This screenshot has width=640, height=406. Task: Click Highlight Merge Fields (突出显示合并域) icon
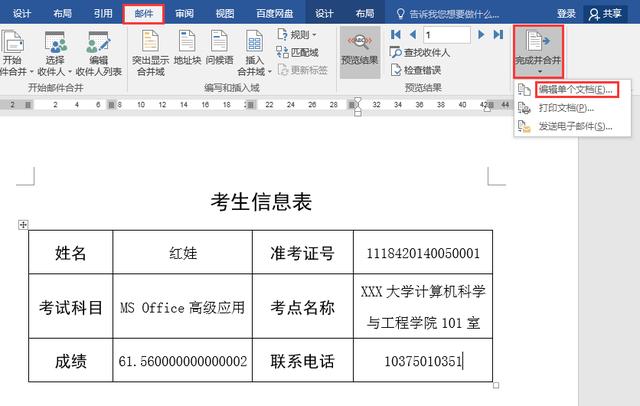[x=150, y=52]
